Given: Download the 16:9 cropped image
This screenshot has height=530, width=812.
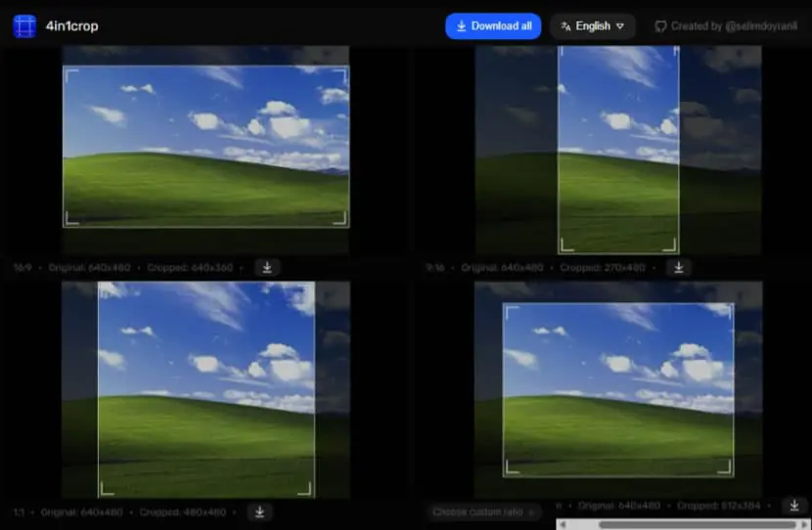Looking at the screenshot, I should 267,268.
